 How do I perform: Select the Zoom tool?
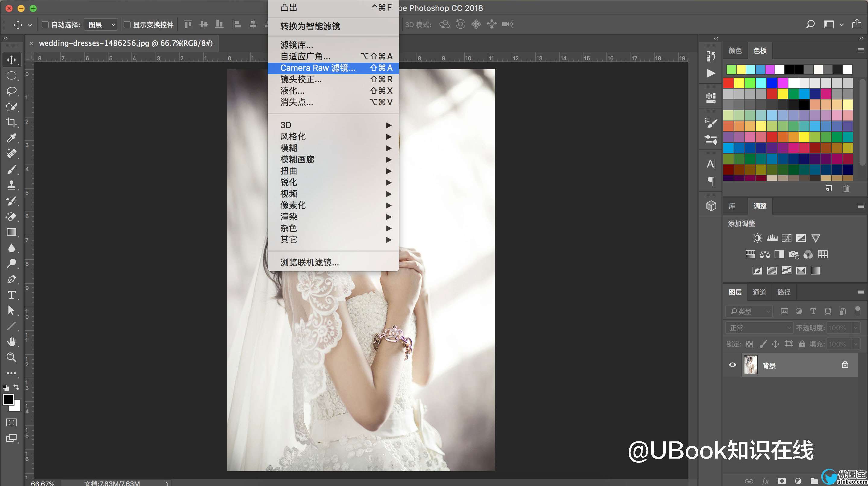pos(11,357)
